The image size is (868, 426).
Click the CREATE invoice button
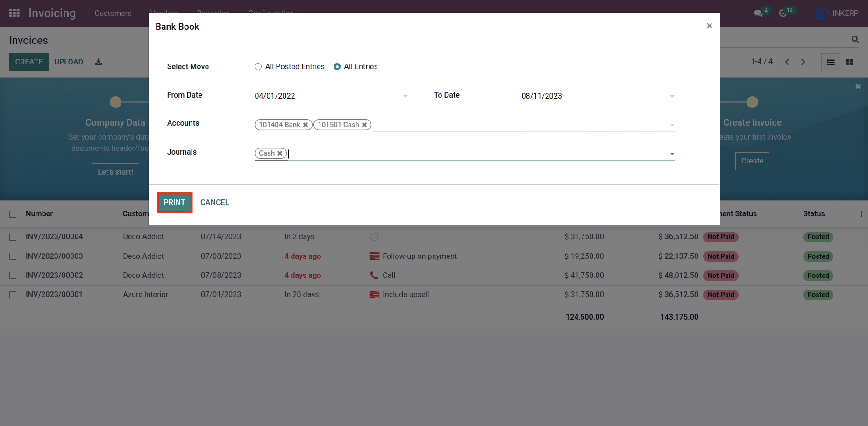(x=29, y=62)
